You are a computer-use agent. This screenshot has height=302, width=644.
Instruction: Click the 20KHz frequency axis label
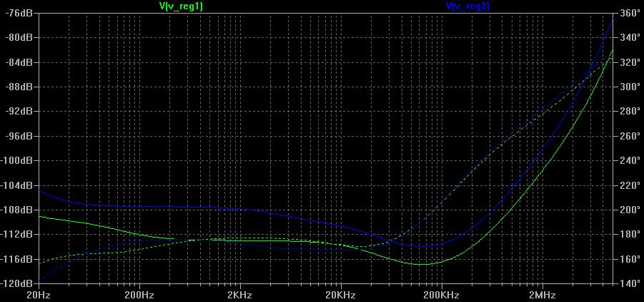pyautogui.click(x=340, y=295)
